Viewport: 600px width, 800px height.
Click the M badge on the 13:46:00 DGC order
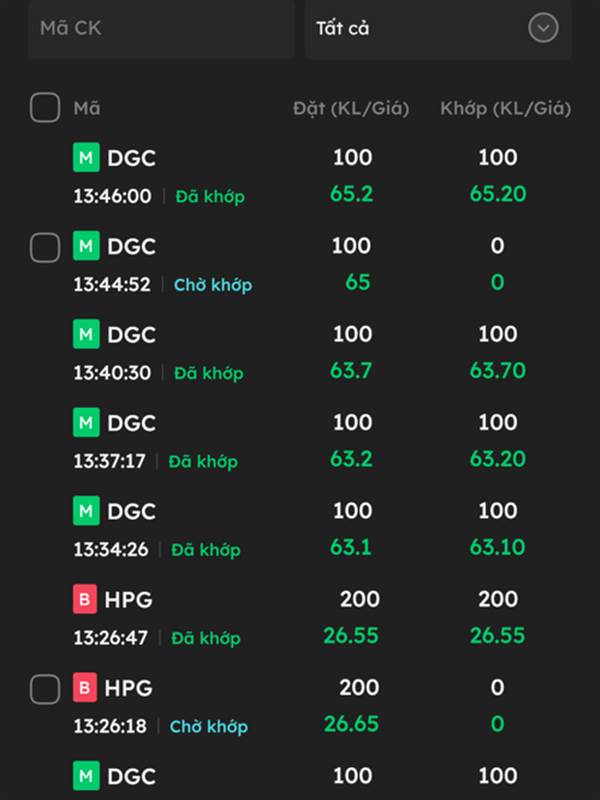click(86, 158)
